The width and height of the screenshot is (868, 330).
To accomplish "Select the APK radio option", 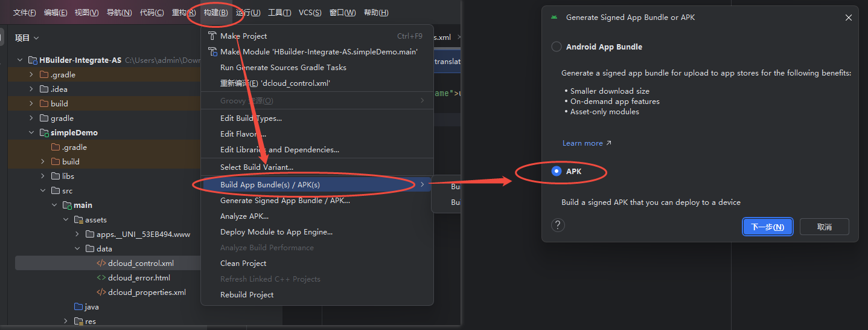I will click(x=557, y=172).
